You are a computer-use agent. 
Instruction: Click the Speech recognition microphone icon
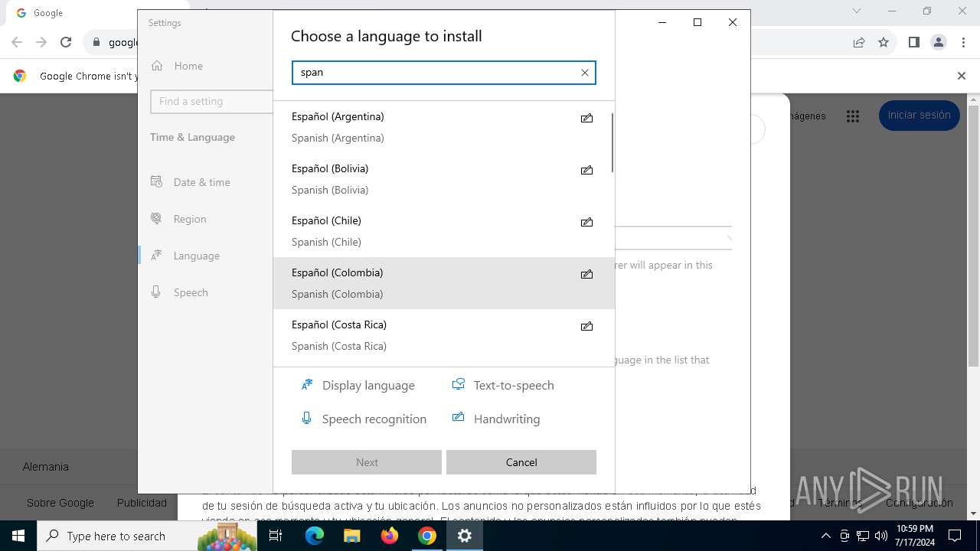(306, 419)
